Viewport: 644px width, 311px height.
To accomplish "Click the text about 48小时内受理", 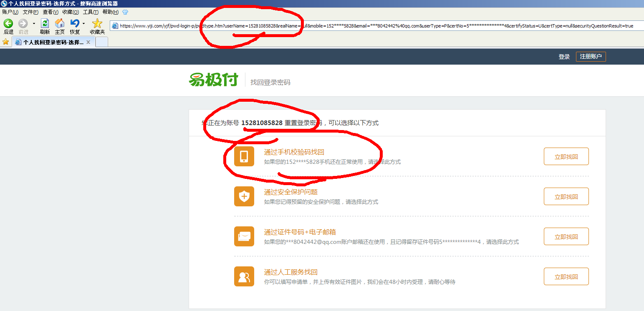I will 360,282.
